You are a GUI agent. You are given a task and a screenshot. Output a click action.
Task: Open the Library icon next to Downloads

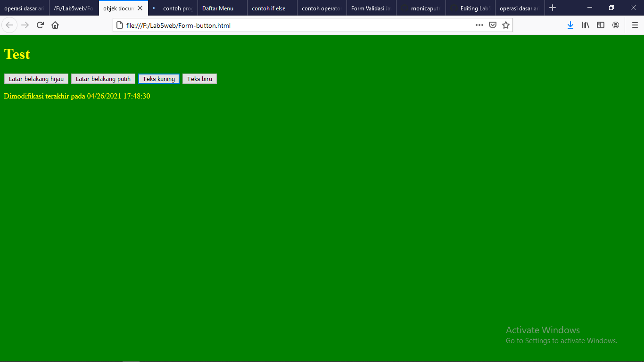click(x=586, y=25)
